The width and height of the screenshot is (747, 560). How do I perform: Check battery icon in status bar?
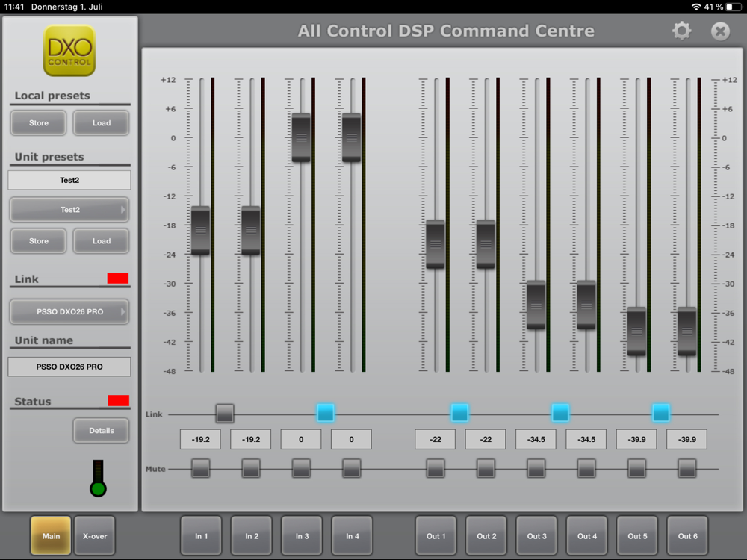pyautogui.click(x=732, y=7)
